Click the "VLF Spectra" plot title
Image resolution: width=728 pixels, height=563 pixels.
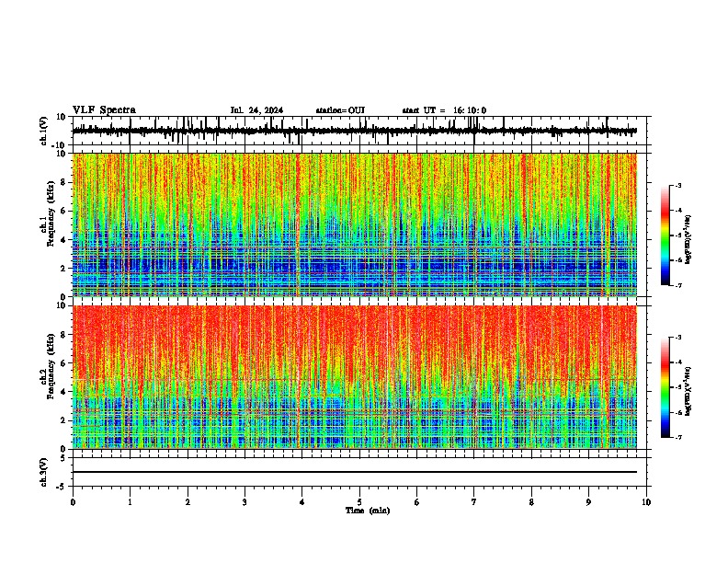pyautogui.click(x=104, y=110)
